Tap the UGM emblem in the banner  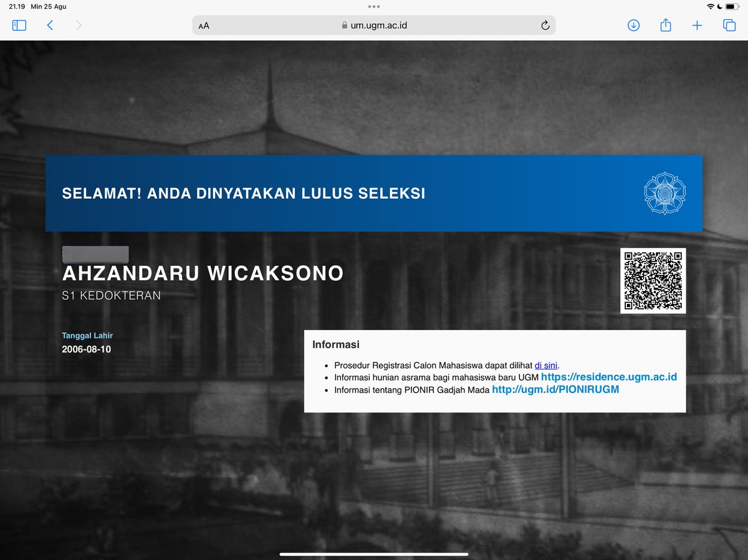point(664,193)
